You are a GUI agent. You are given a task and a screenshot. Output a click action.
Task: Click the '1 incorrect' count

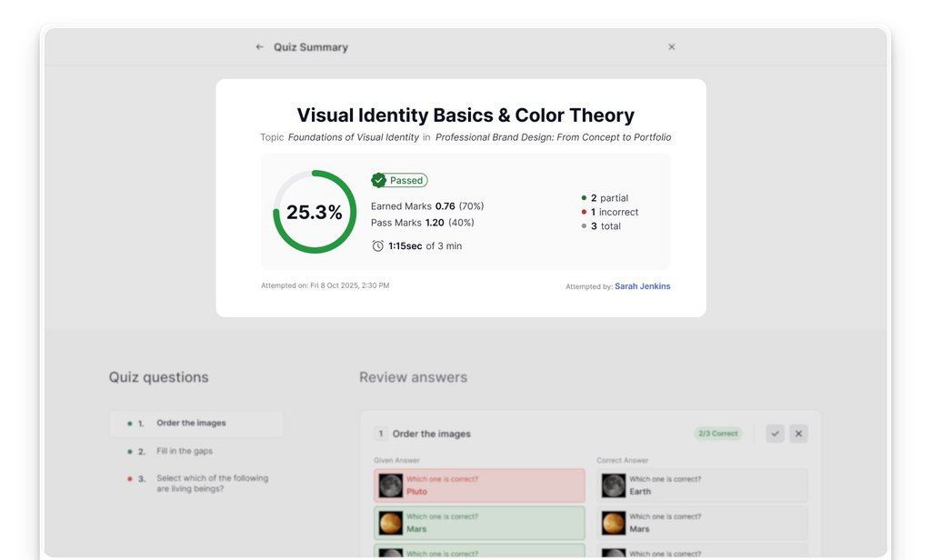click(615, 212)
